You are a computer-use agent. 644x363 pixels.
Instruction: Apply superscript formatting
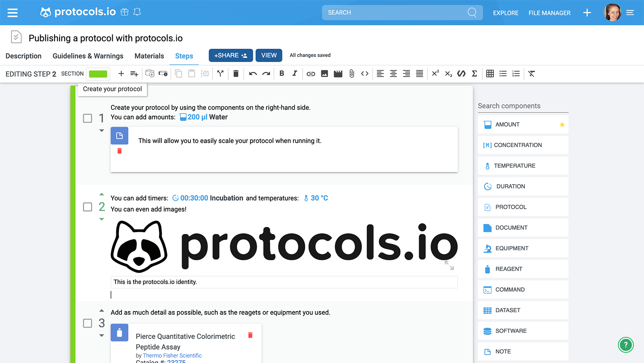[x=436, y=73]
